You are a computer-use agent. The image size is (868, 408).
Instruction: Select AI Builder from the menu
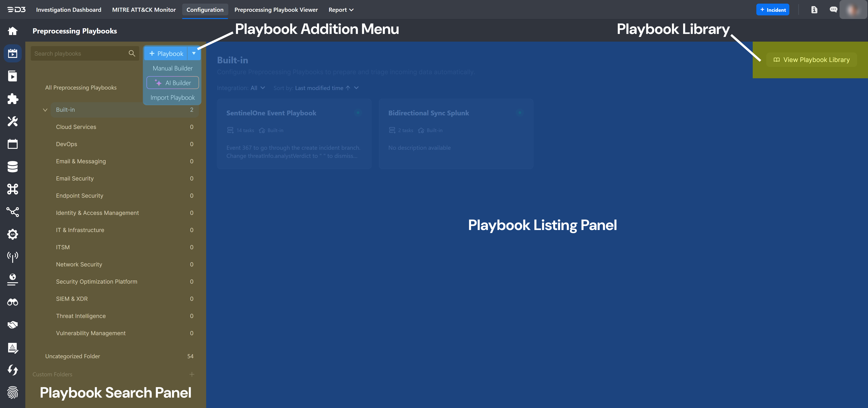[173, 83]
